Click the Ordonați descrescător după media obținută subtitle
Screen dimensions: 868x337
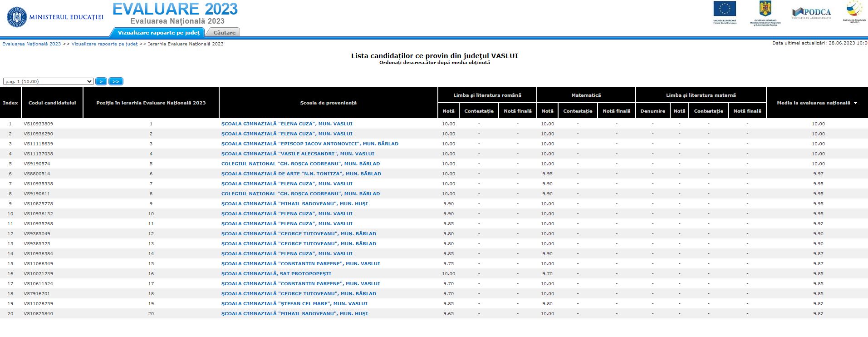434,63
